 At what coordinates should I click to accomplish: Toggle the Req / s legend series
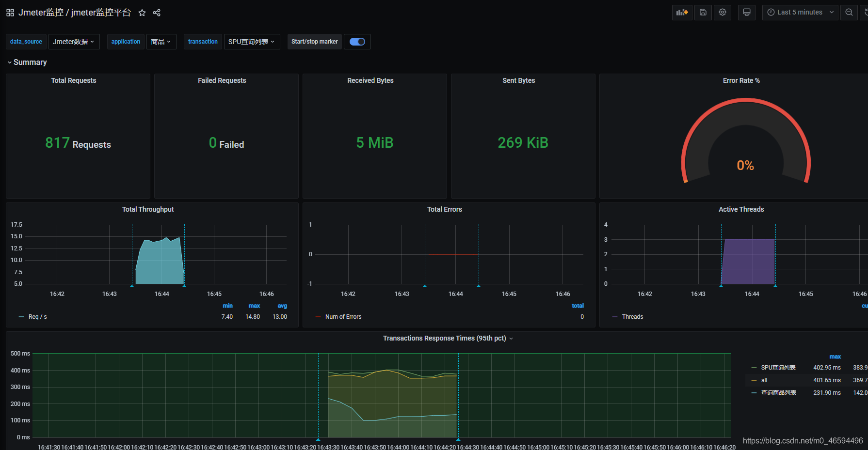pyautogui.click(x=38, y=317)
